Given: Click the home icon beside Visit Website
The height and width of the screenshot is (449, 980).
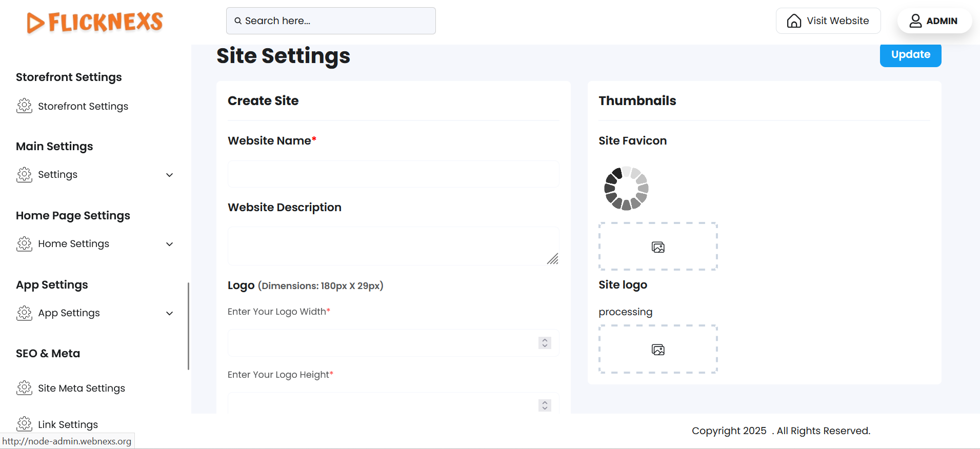Looking at the screenshot, I should [794, 21].
